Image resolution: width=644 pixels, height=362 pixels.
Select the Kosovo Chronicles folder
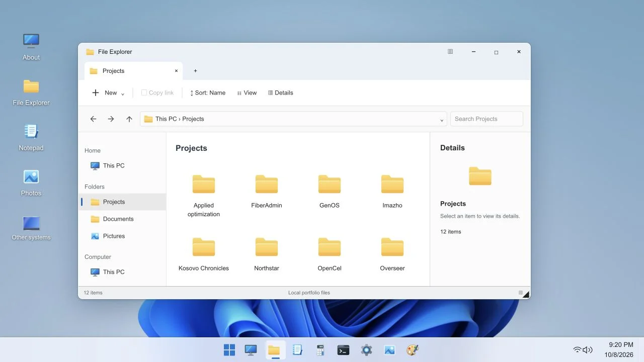204,254
